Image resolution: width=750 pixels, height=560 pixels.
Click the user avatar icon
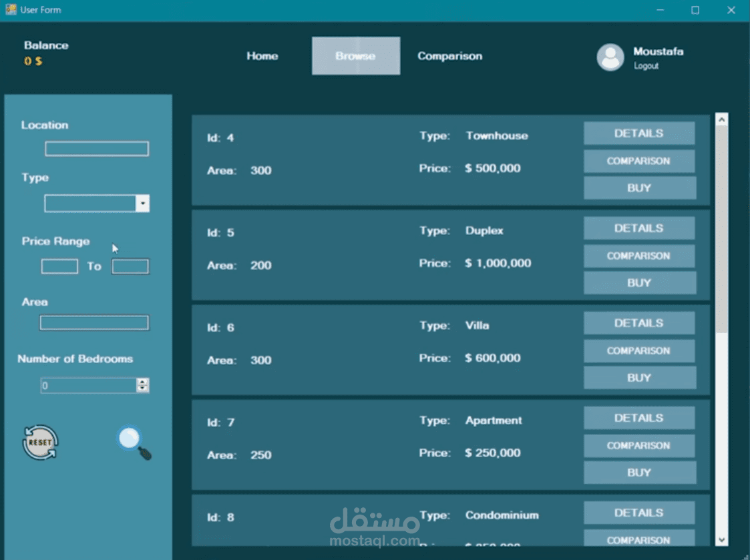610,57
